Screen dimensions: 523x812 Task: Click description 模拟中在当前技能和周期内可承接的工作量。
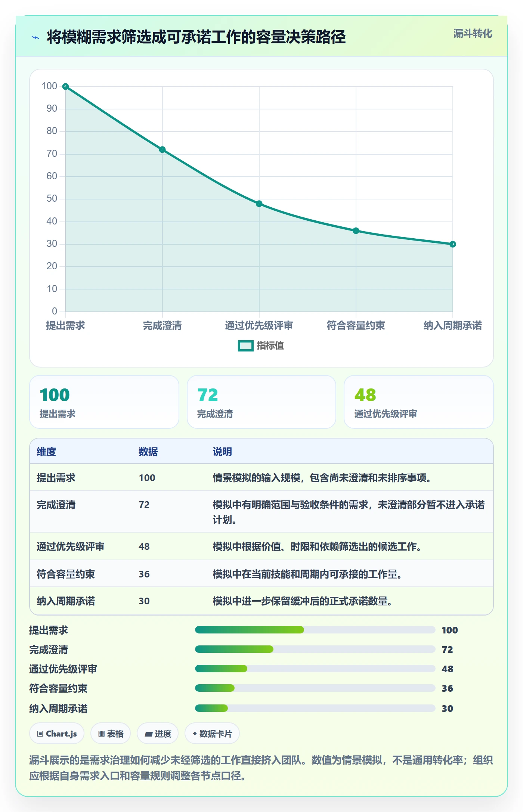(307, 574)
